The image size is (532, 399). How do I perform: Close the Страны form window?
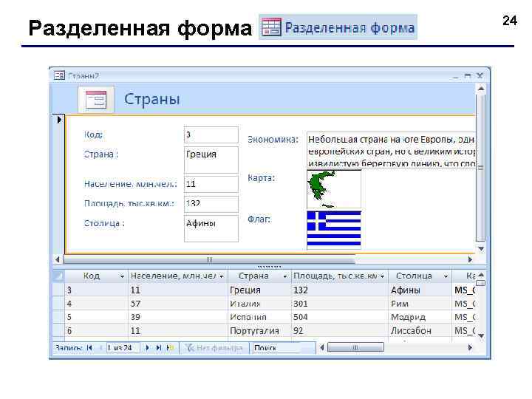480,75
